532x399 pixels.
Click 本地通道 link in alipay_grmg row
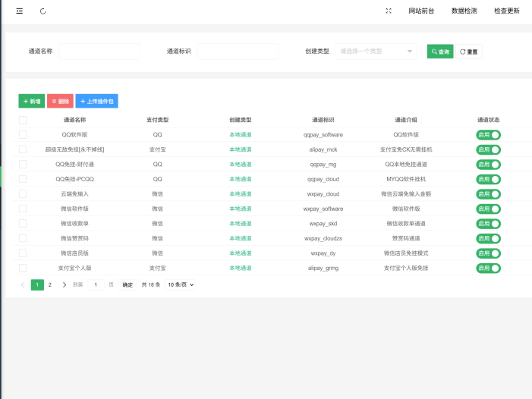pos(241,268)
